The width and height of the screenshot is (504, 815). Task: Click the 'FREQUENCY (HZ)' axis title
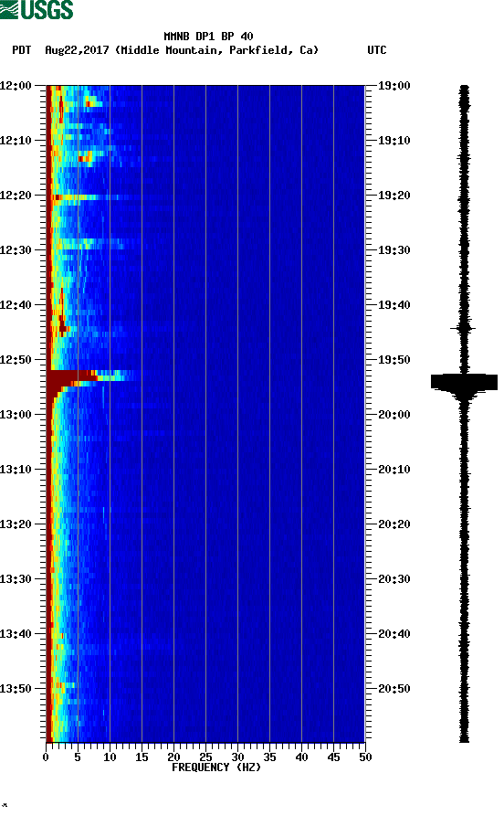[216, 767]
